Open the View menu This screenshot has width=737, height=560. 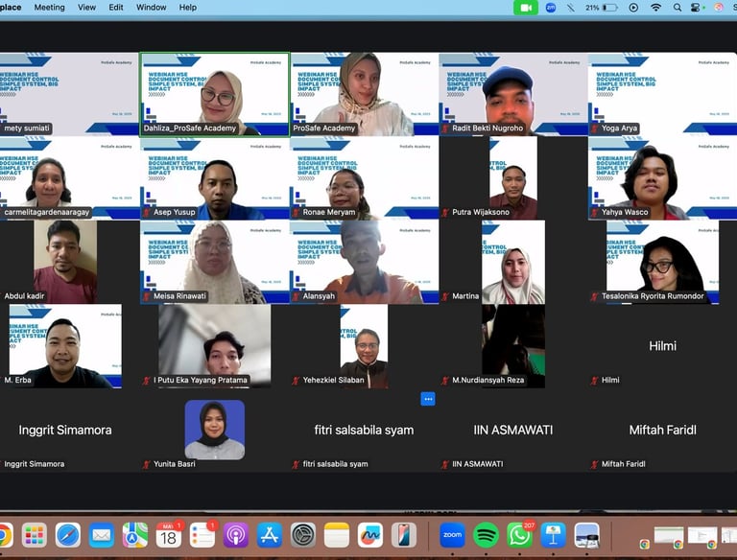(x=86, y=8)
